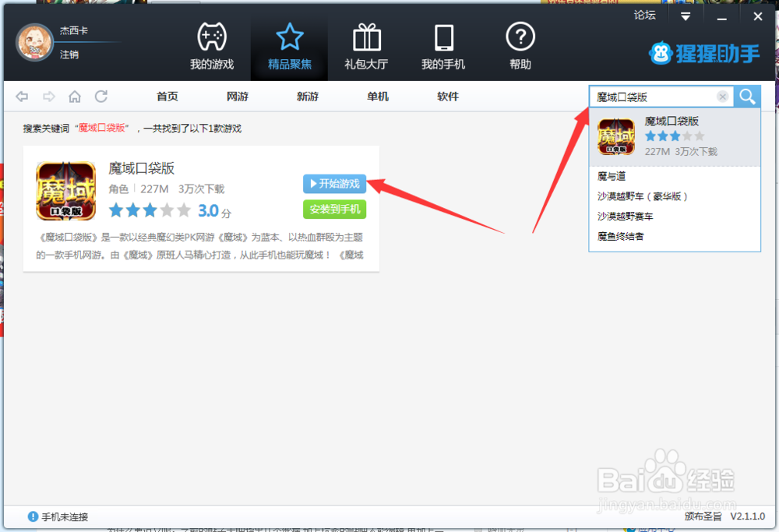The width and height of the screenshot is (779, 532).
Task: Click 注销 to log out
Action: [x=69, y=55]
